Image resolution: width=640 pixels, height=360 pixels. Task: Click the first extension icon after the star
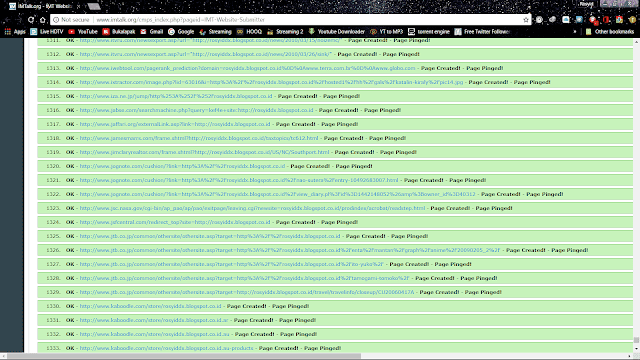point(539,20)
